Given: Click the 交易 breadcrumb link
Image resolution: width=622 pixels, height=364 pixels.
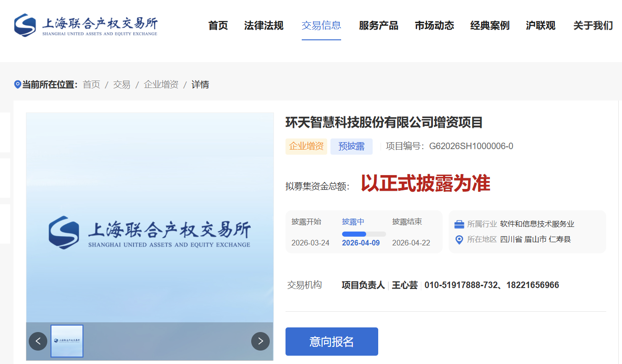Looking at the screenshot, I should (x=121, y=85).
